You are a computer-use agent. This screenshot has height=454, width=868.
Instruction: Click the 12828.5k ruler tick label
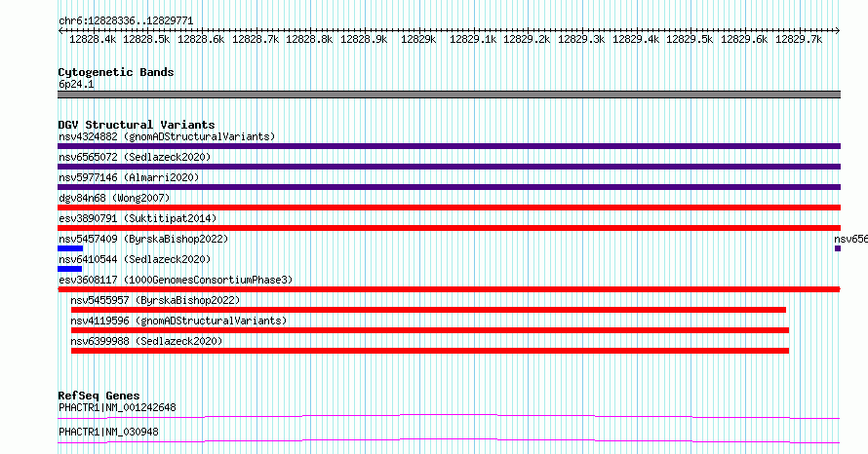pyautogui.click(x=146, y=39)
